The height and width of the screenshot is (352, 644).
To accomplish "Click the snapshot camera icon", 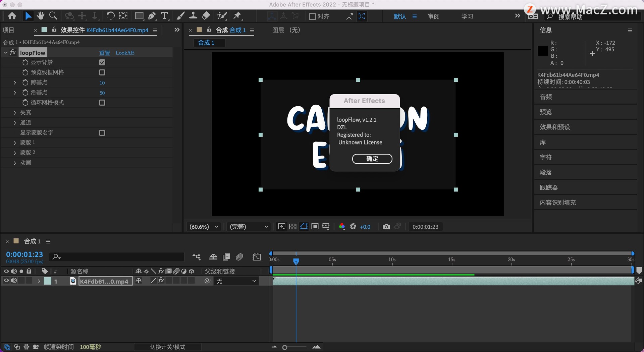I will point(386,227).
